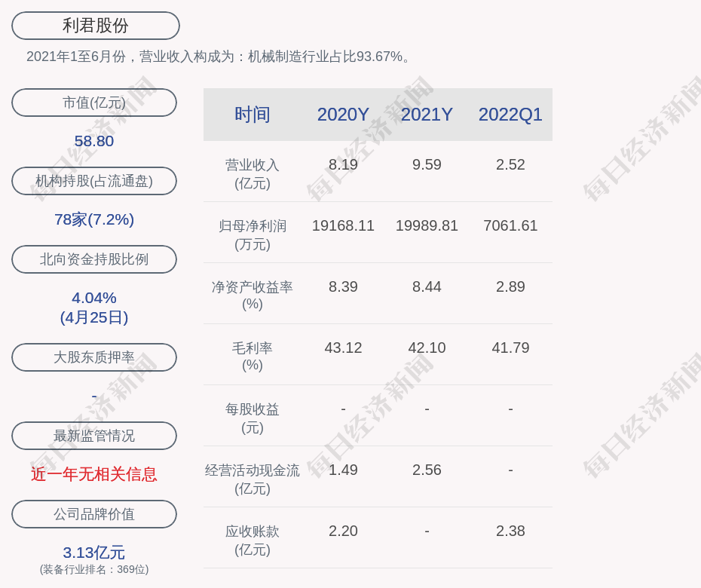
Task: Click the 2021Y revenue value 9.59
Action: click(x=427, y=164)
